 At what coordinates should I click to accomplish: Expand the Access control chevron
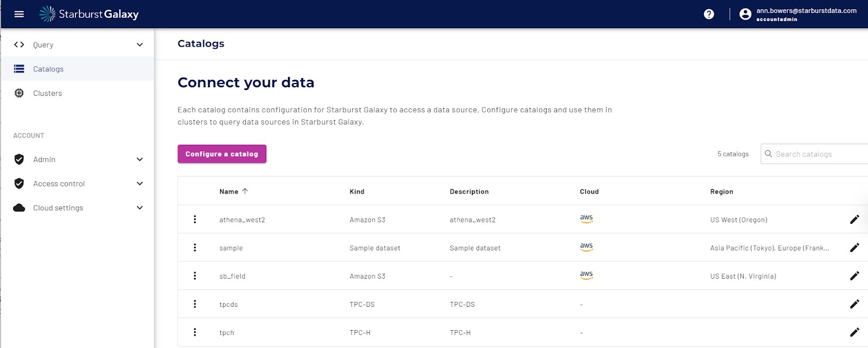tap(140, 184)
